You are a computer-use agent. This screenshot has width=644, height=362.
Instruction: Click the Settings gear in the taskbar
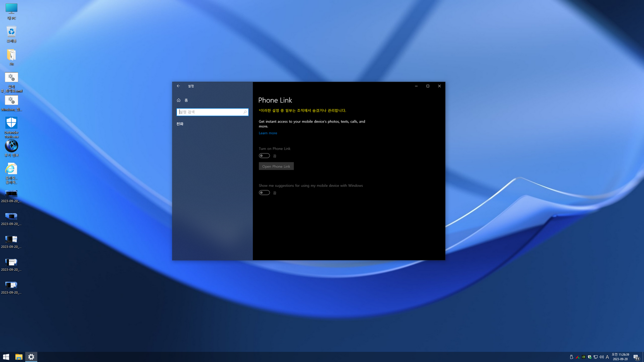point(31,357)
